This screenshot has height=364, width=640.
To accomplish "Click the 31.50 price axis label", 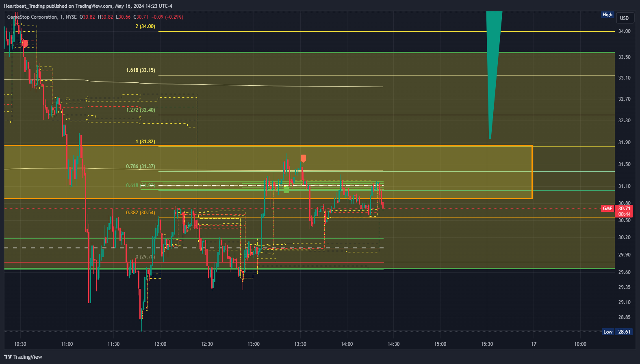I will pos(624,164).
